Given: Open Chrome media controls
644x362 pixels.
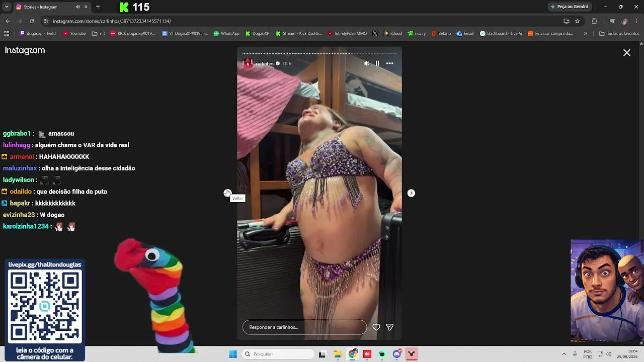Looking at the screenshot, I should coord(612,21).
